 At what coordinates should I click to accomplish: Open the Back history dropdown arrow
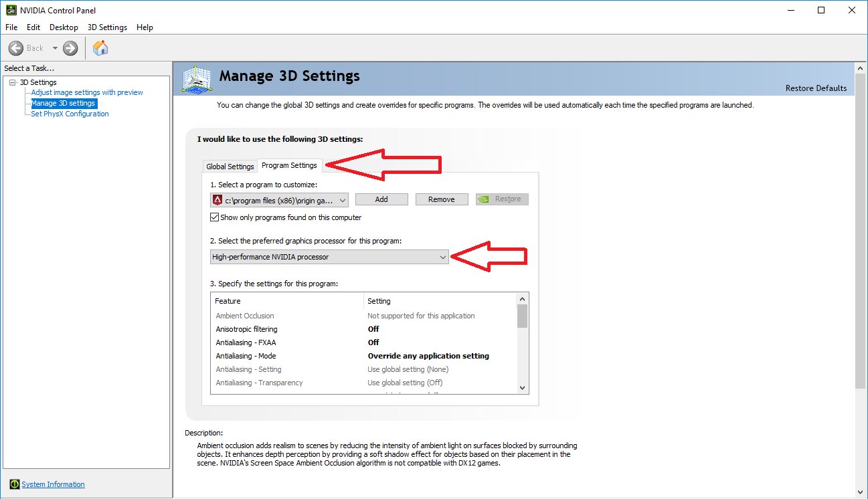click(x=55, y=48)
